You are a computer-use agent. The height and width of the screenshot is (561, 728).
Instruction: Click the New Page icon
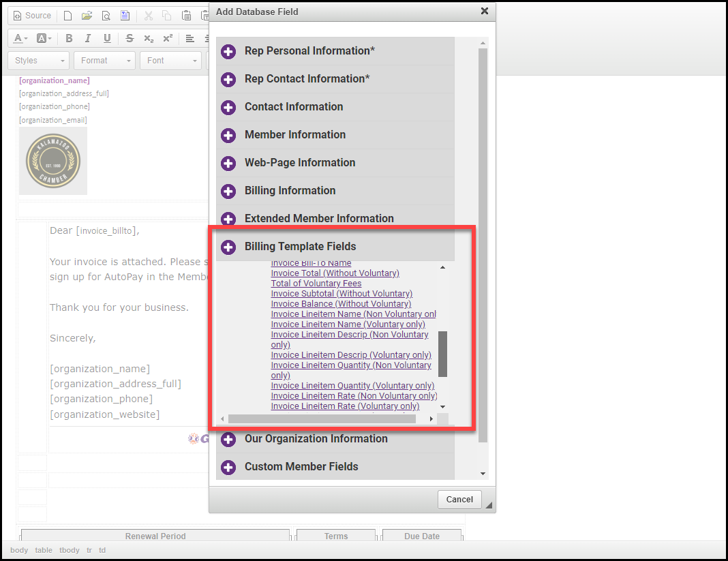coord(67,16)
